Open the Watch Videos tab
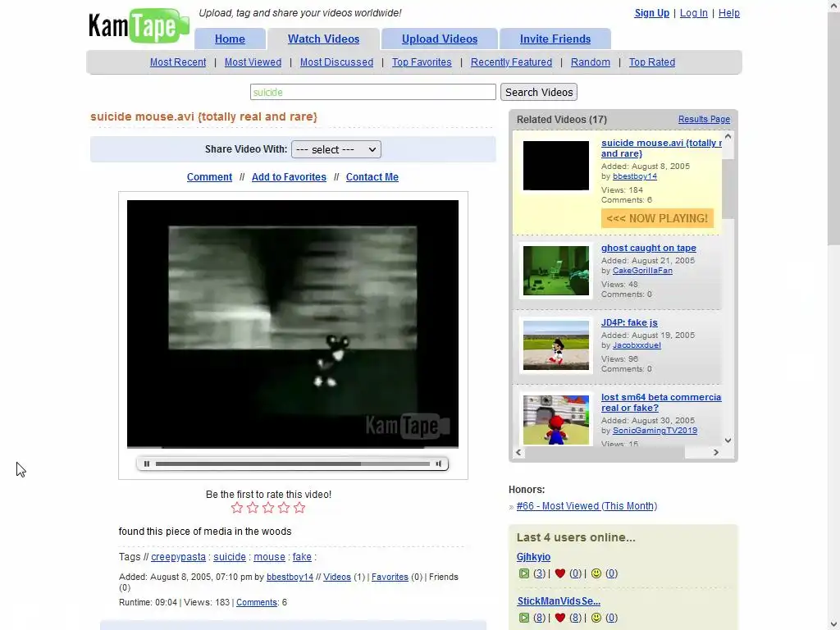840x630 pixels. [x=323, y=39]
